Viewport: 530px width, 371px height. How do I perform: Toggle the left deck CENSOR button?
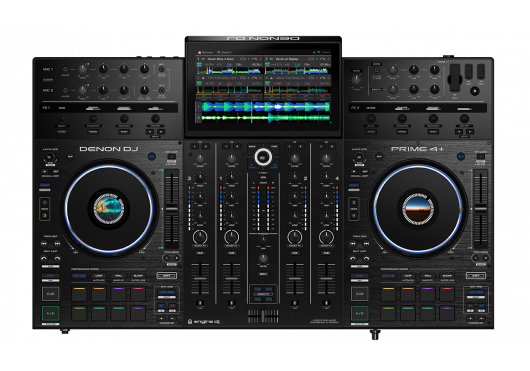coord(45,186)
